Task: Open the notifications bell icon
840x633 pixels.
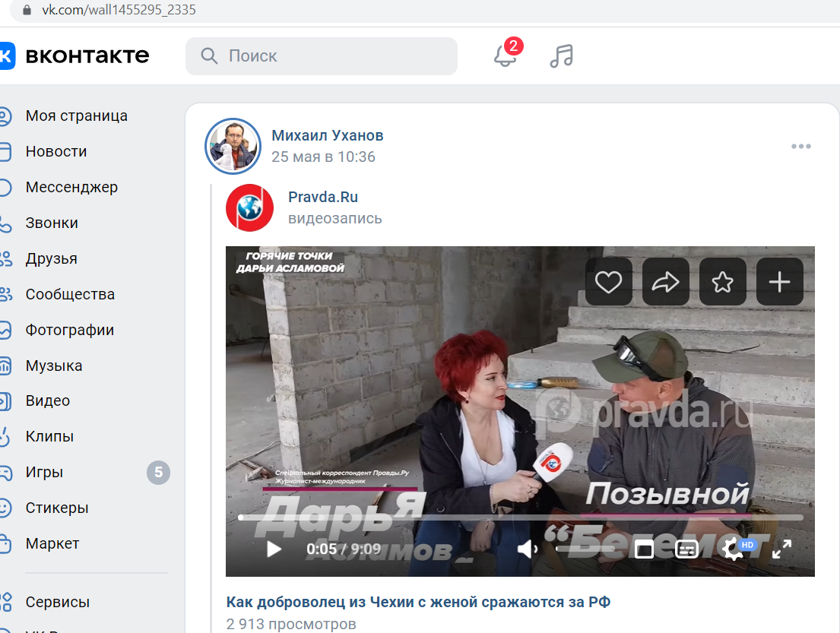Action: tap(505, 55)
